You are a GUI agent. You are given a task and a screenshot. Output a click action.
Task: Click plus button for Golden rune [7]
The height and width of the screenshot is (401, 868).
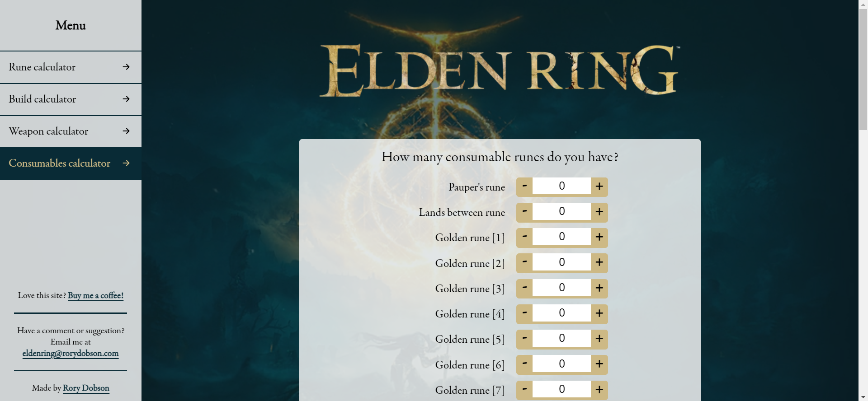[x=599, y=389]
